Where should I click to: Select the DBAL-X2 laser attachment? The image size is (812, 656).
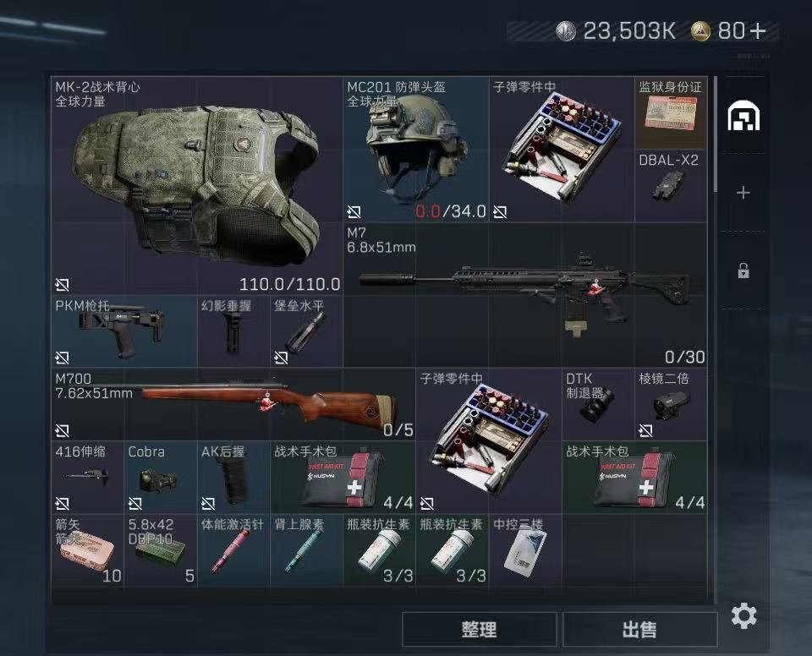(x=671, y=186)
